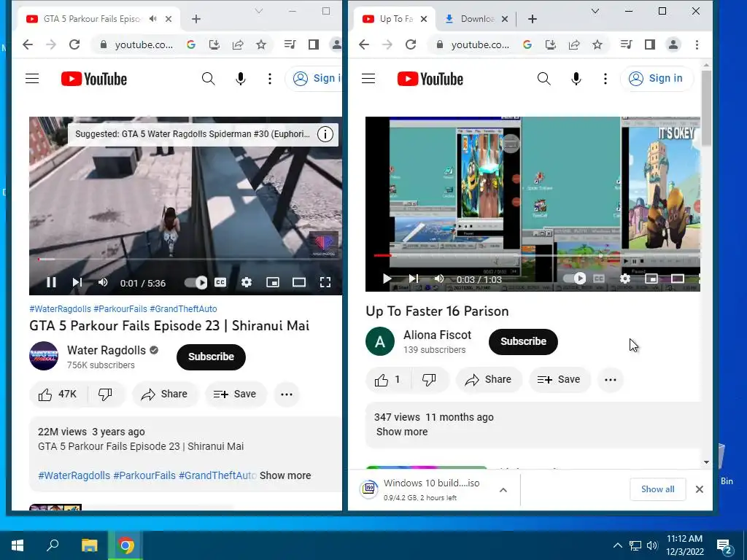Skip to next video in GTA 5 player
This screenshot has width=747, height=560.
(77, 282)
